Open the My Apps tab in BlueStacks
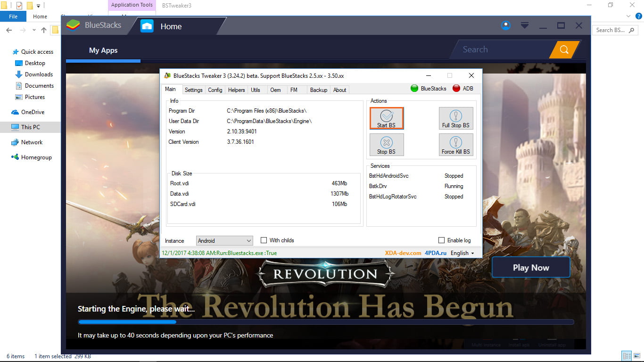This screenshot has height=362, width=644. (x=103, y=50)
